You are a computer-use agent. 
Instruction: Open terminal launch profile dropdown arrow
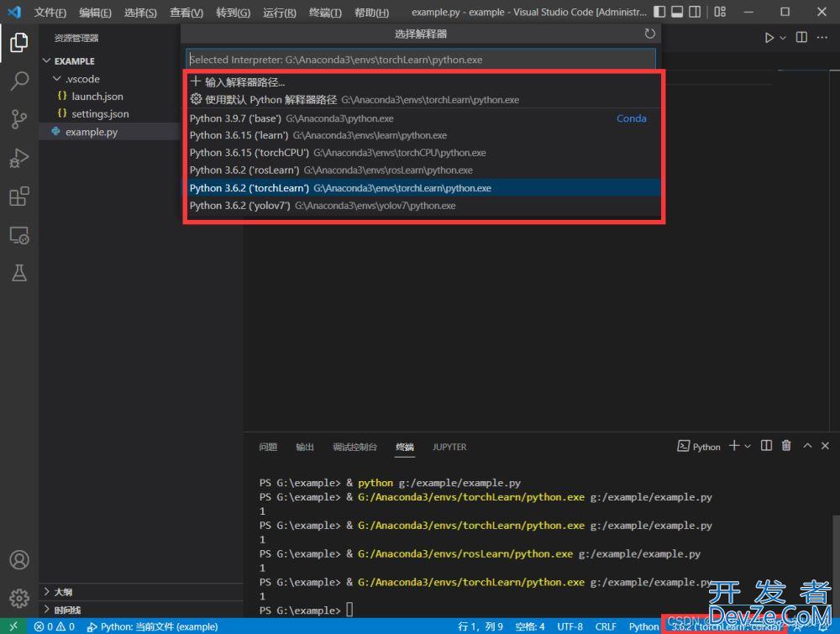(748, 446)
